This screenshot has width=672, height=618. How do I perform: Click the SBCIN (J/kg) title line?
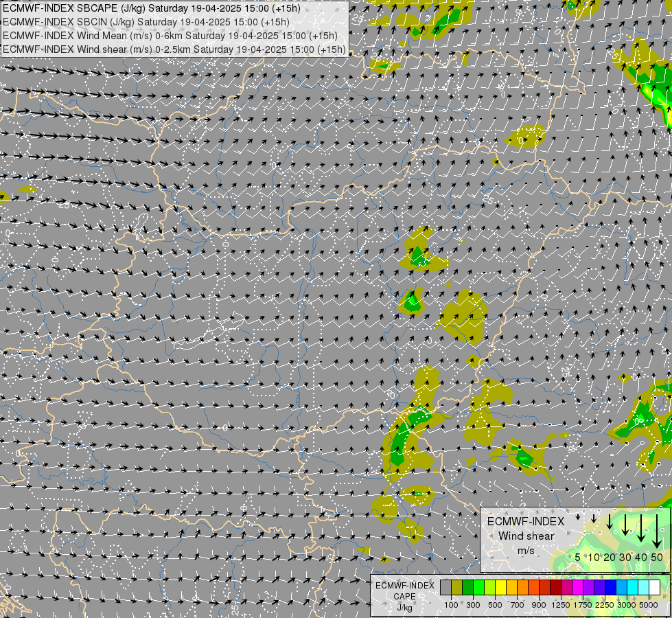point(146,22)
